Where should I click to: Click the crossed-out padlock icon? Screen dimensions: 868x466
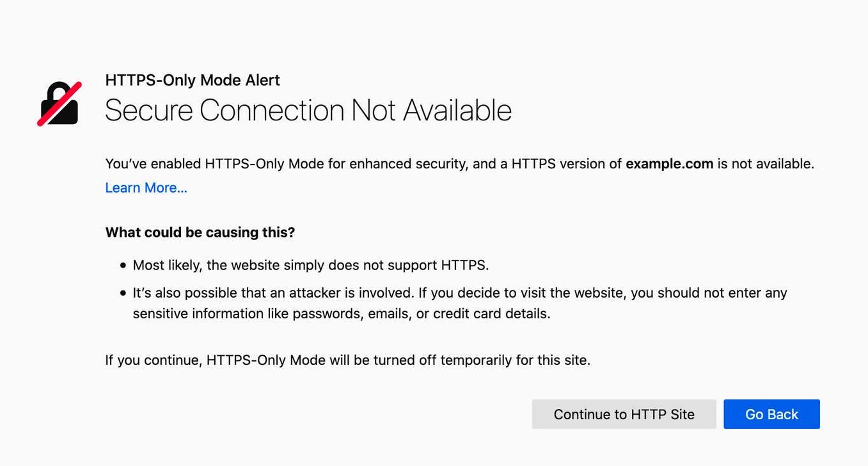coord(59,104)
